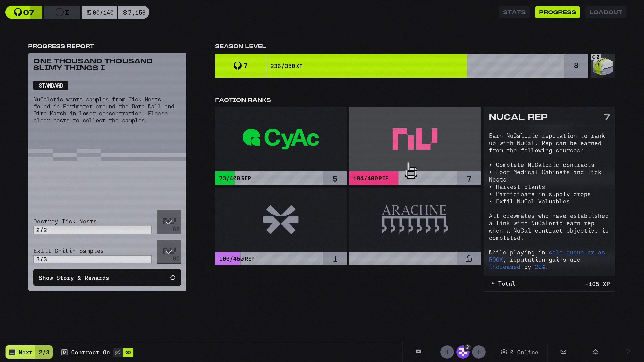Click the Destroy Tick Nests completed checkmark
Viewport: 644px width, 362px height.
coord(169,222)
